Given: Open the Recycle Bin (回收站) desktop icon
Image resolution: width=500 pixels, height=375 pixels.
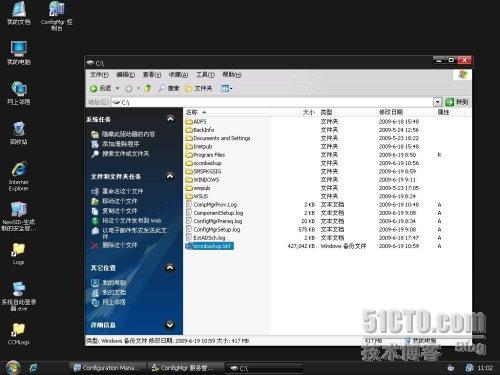Looking at the screenshot, I should [x=19, y=133].
